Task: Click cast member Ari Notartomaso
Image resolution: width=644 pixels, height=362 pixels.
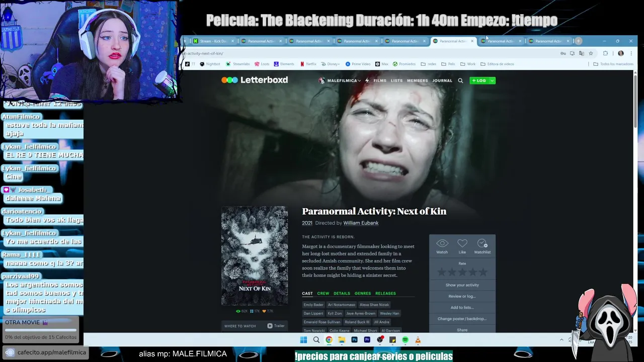Action: [342, 305]
